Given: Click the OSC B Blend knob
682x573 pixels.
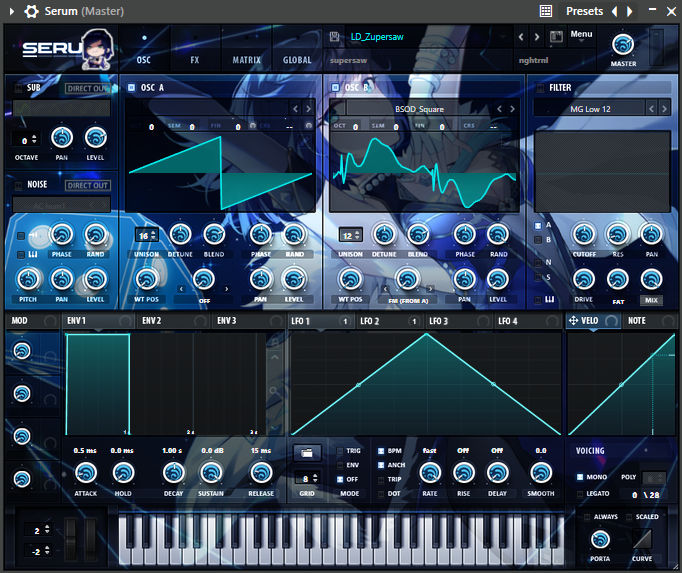Looking at the screenshot, I should (418, 235).
